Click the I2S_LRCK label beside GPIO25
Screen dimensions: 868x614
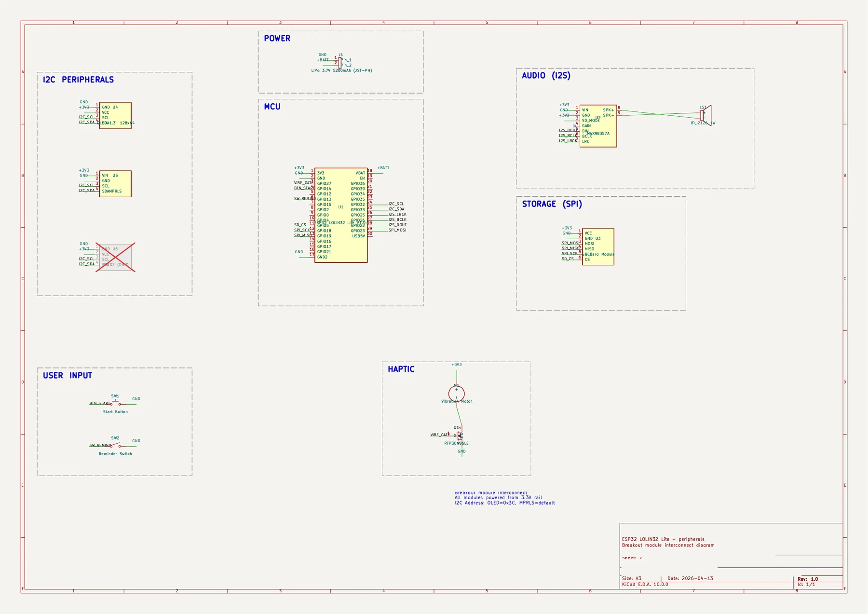pyautogui.click(x=397, y=214)
